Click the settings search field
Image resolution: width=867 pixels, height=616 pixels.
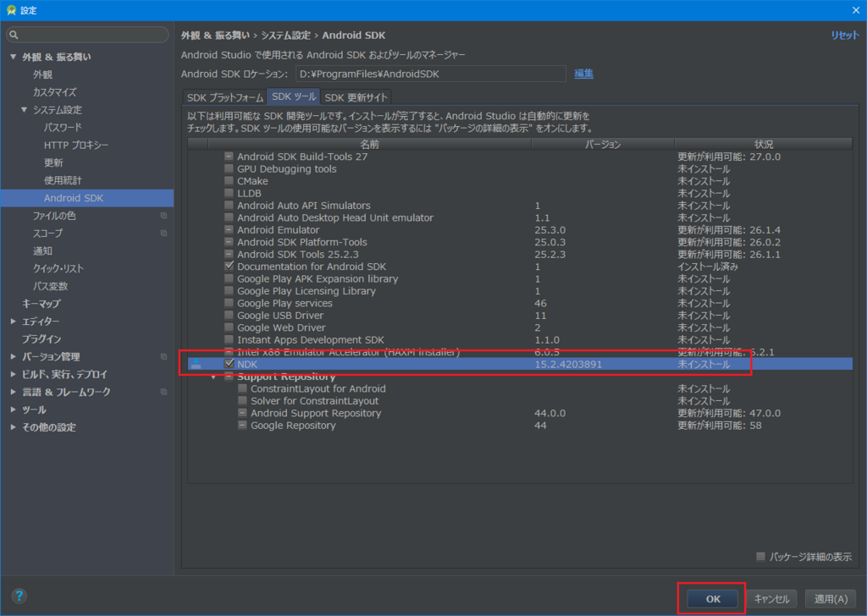[x=87, y=35]
